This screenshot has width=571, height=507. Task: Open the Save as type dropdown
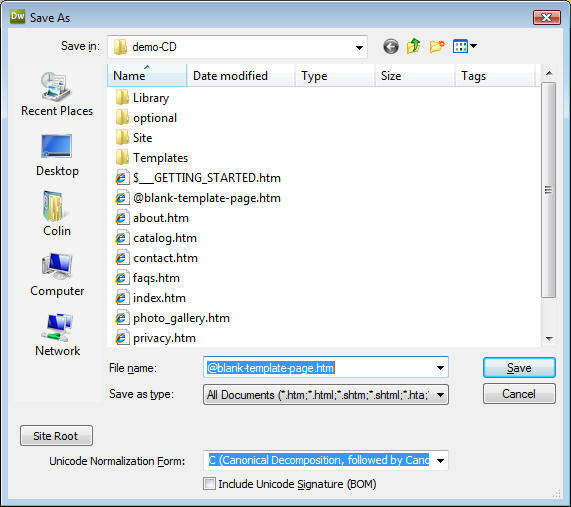click(326, 394)
